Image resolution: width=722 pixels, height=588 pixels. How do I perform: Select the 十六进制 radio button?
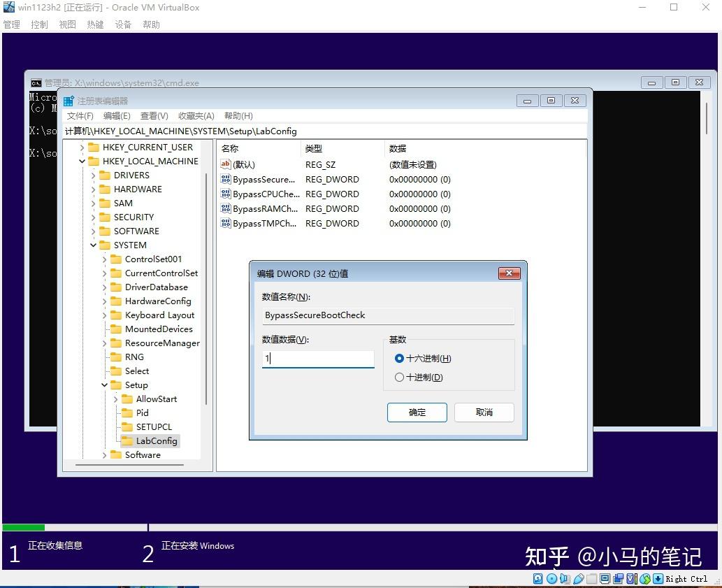pos(399,358)
